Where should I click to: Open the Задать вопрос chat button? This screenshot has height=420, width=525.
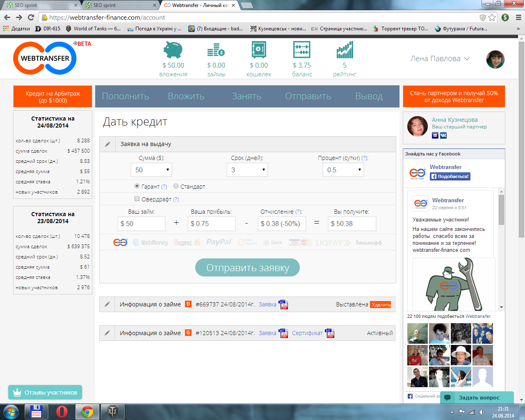(x=477, y=397)
